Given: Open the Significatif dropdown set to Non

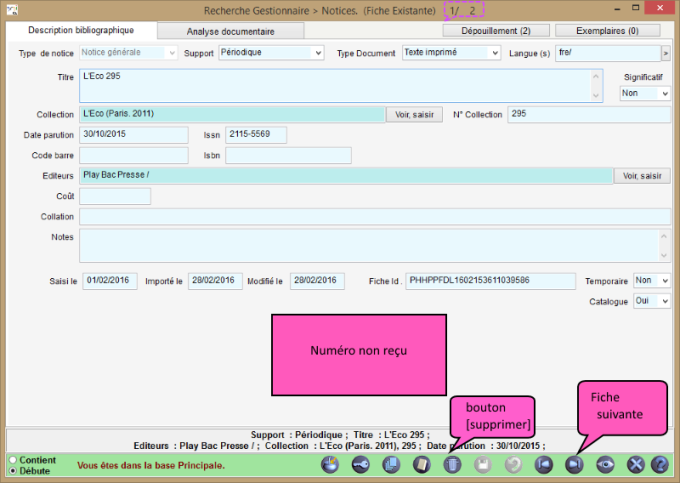Looking at the screenshot, I should [x=645, y=93].
